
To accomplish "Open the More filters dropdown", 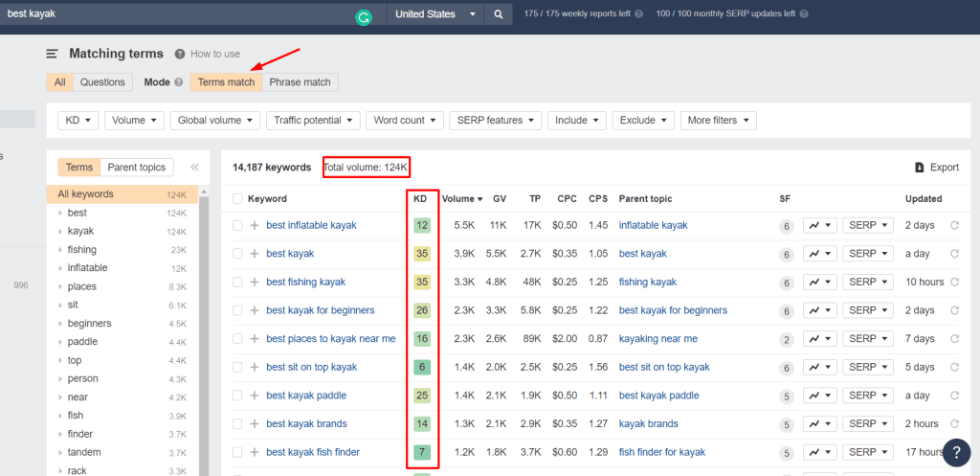I will [x=719, y=120].
